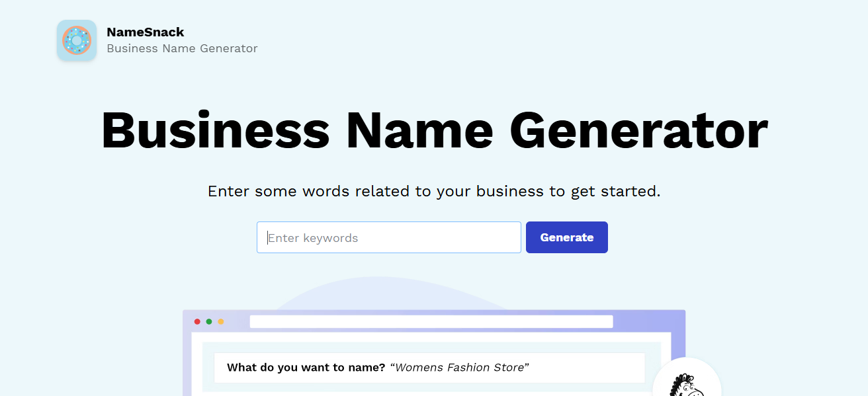Click the white address bar in illustration
This screenshot has height=396, width=868.
tap(431, 322)
